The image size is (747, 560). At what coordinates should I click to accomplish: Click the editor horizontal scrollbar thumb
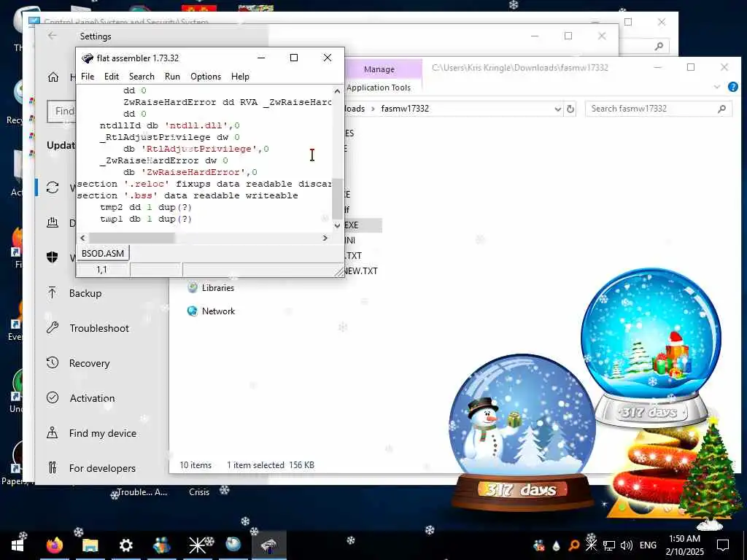pyautogui.click(x=132, y=238)
